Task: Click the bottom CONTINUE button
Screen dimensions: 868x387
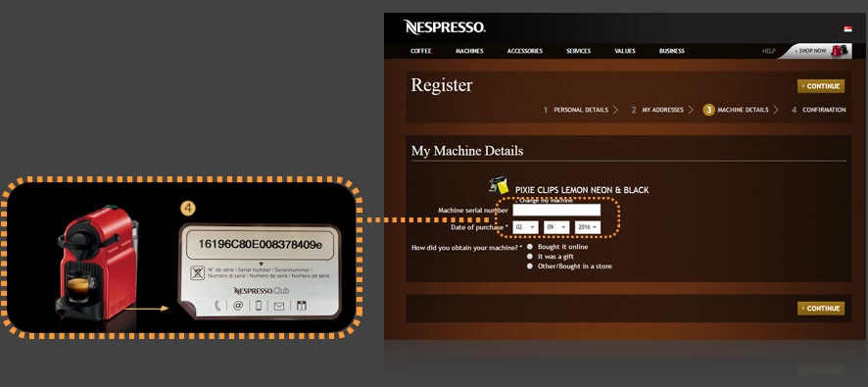Action: 821,309
